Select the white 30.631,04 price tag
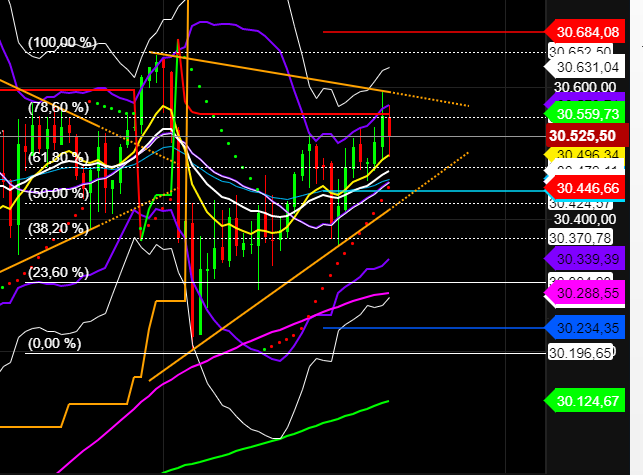This screenshot has height=475, width=643. pos(585,67)
